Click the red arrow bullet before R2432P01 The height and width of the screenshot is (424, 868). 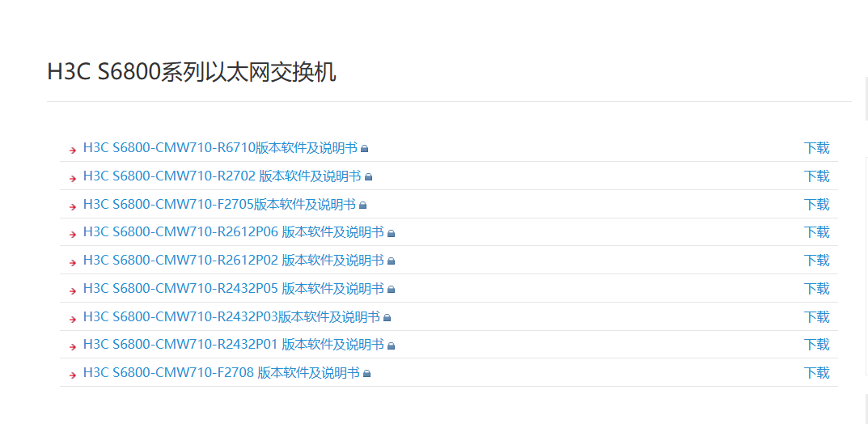(x=73, y=347)
